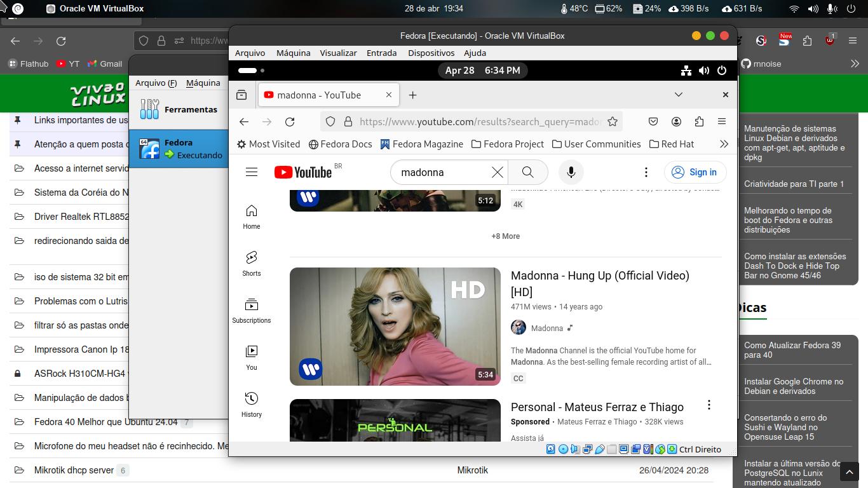Open extensions puzzle icon in Fedora Firefox

(699, 121)
